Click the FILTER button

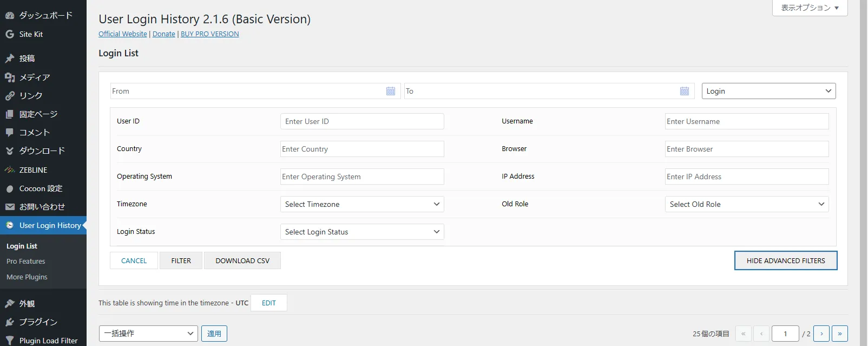(x=181, y=260)
